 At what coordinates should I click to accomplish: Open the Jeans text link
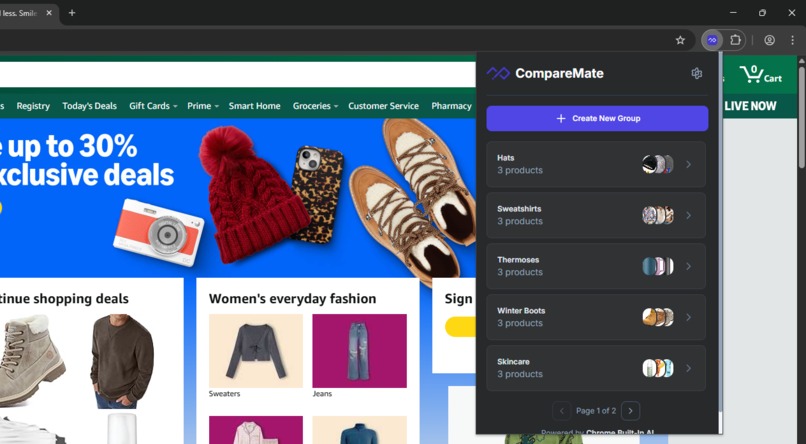click(322, 394)
